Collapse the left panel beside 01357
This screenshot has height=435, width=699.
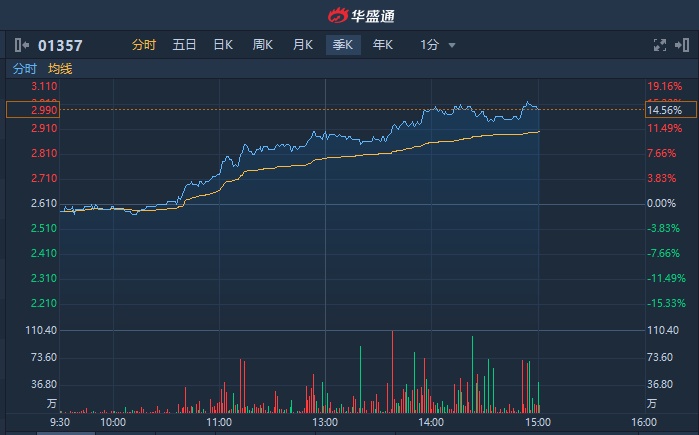coord(22,45)
